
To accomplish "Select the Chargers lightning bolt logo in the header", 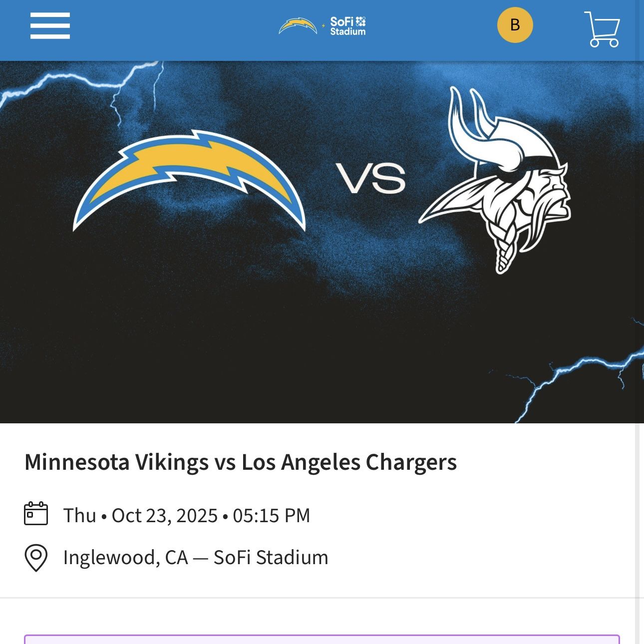I will click(297, 24).
